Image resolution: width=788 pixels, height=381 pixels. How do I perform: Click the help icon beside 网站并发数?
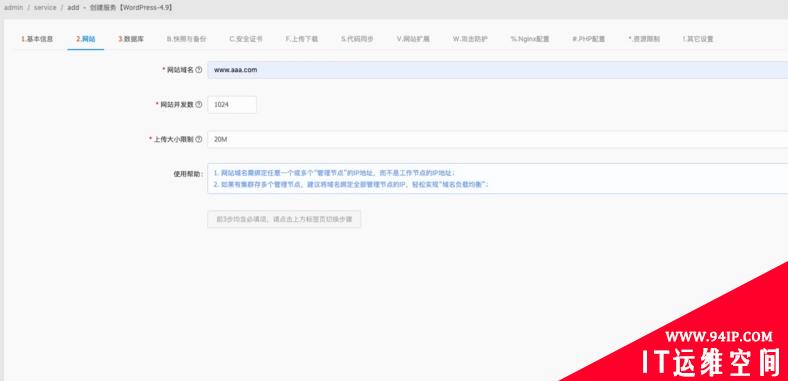point(199,105)
